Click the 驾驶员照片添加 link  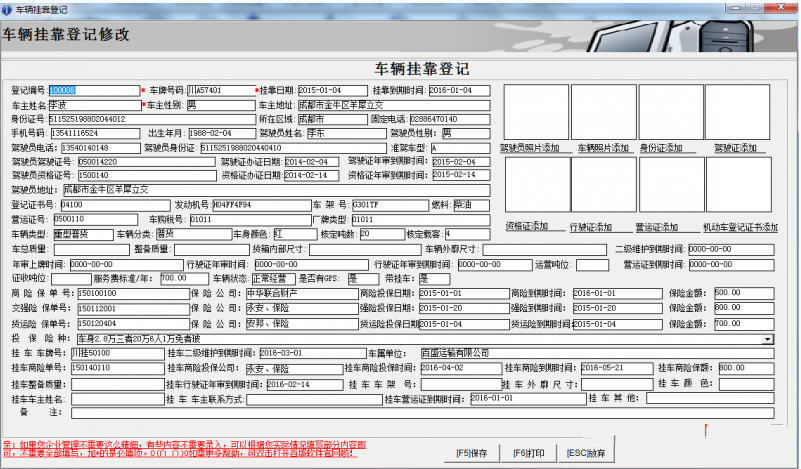pyautogui.click(x=529, y=148)
